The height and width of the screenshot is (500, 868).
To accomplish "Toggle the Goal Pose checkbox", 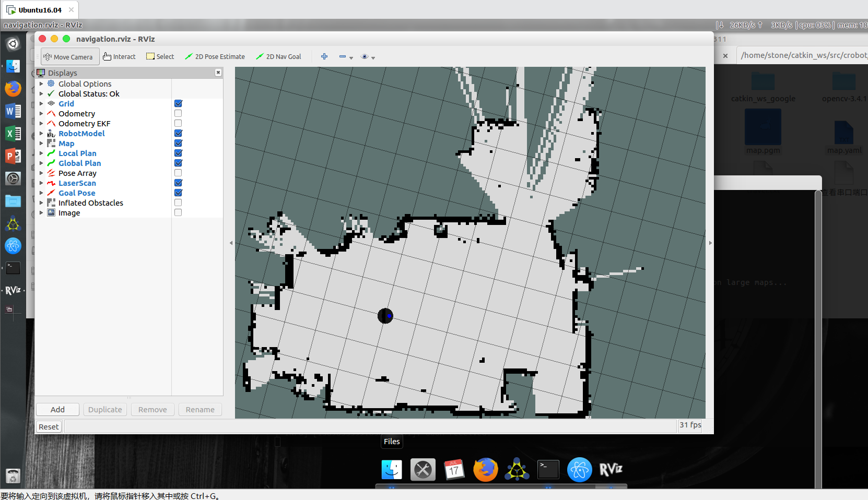I will point(178,193).
